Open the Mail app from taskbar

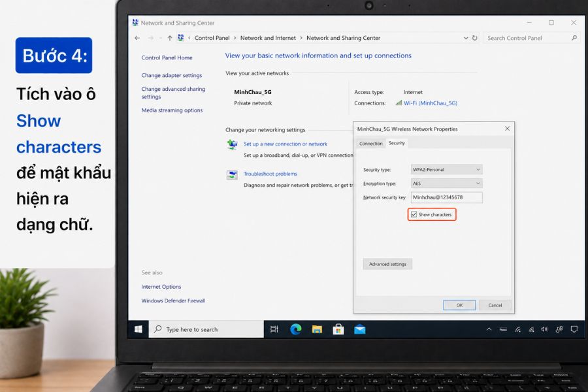[x=359, y=329]
